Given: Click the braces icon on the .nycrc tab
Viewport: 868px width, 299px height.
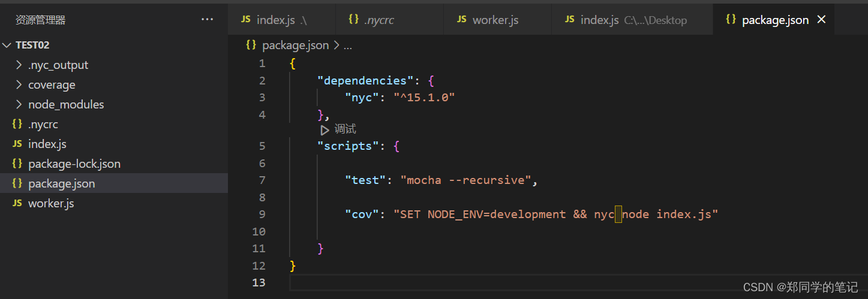Looking at the screenshot, I should [353, 19].
